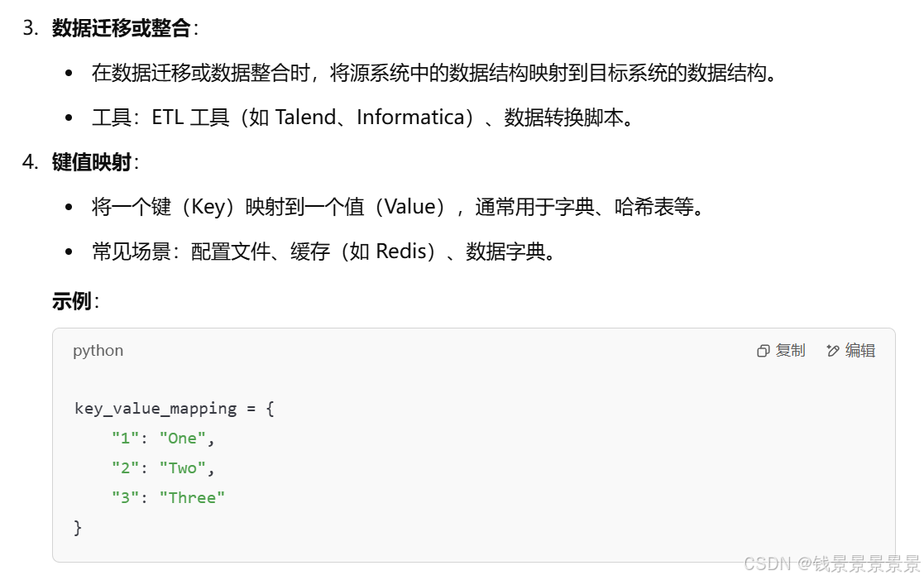The width and height of the screenshot is (924, 580).
Task: Click the 编辑 button label
Action: tap(860, 351)
